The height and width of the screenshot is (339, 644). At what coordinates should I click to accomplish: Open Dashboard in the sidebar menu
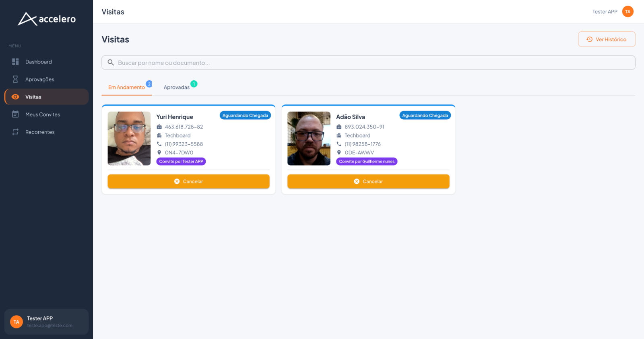click(46, 62)
